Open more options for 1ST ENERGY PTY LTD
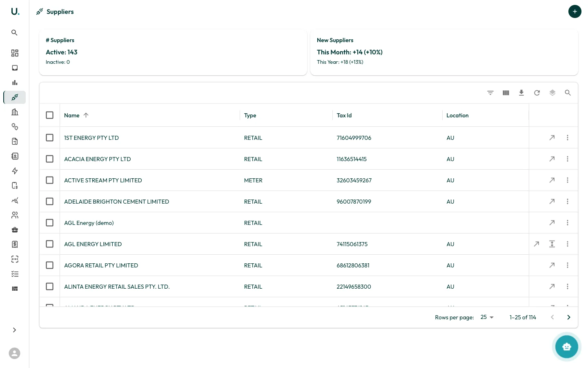Screen dimensions: 588x368 tap(568, 138)
